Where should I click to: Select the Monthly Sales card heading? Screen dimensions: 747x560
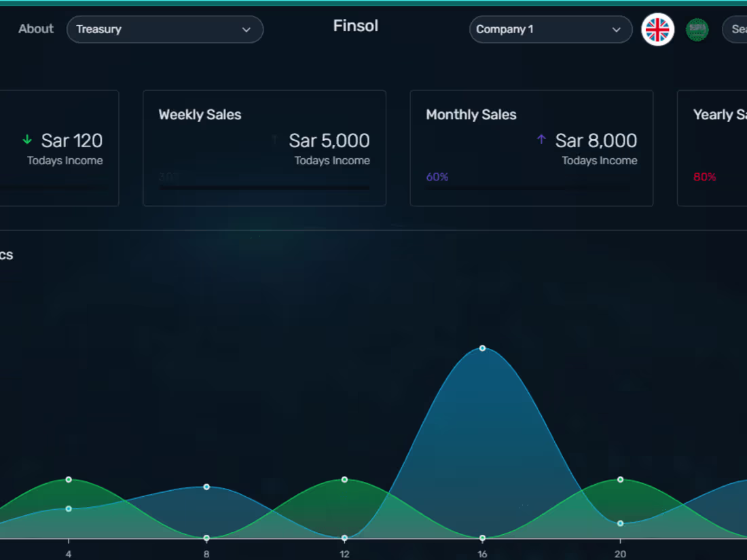point(471,115)
